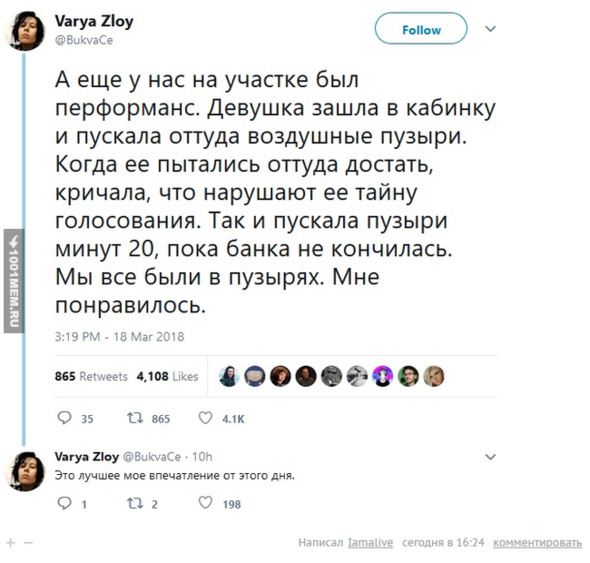Retweet the main tweet with 865 retweets
Image resolution: width=590 pixels, height=563 pixels.
135,418
